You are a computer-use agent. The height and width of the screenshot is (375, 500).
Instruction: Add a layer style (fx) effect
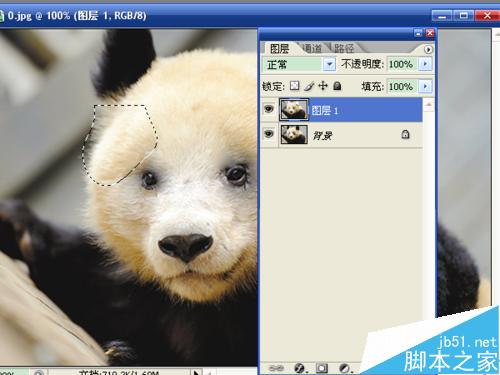[300, 368]
